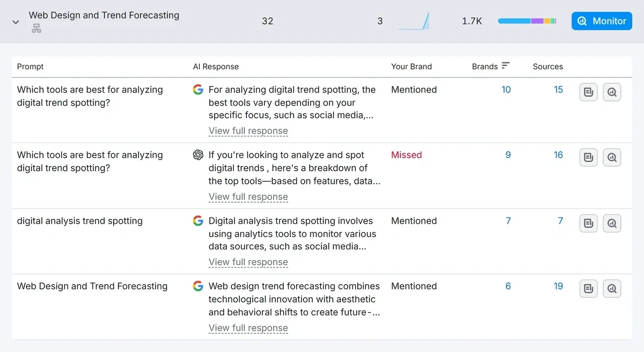Click the sitemap icon under the group title

click(36, 28)
